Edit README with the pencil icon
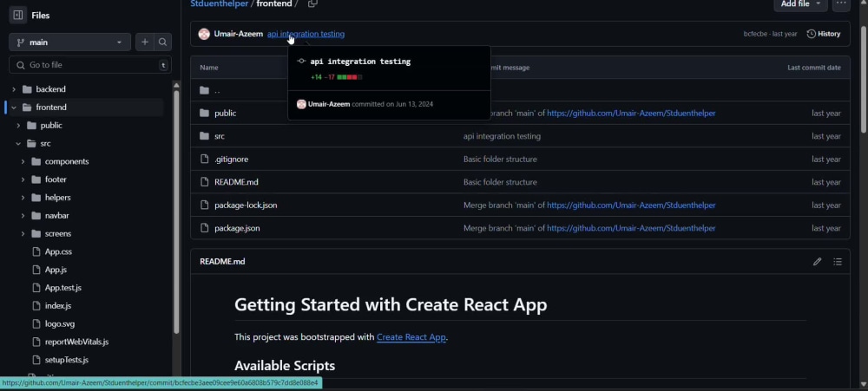The height and width of the screenshot is (391, 868). [817, 262]
